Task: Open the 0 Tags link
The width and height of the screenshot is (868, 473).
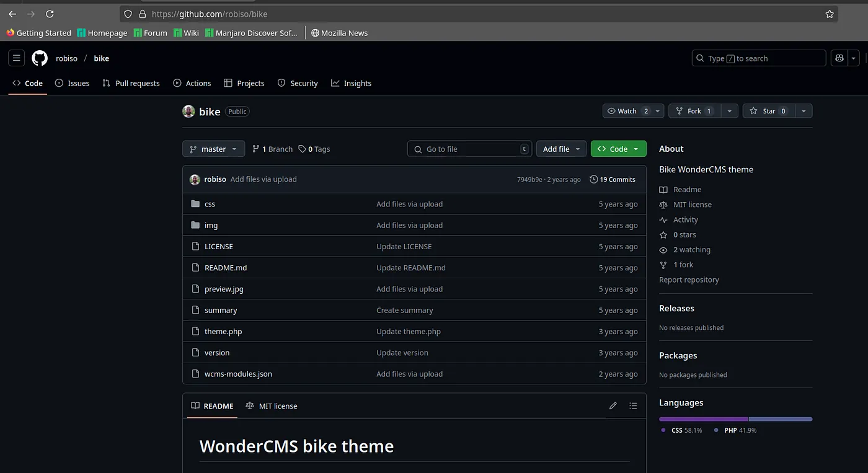Action: [314, 149]
